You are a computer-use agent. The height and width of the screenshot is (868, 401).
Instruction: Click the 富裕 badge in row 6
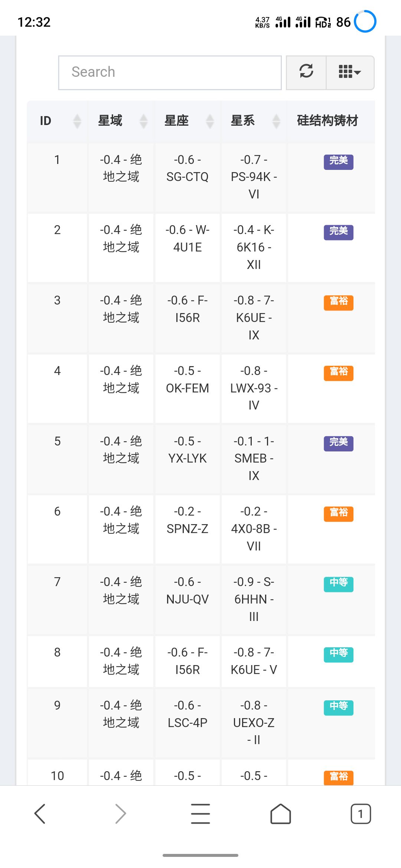338,513
